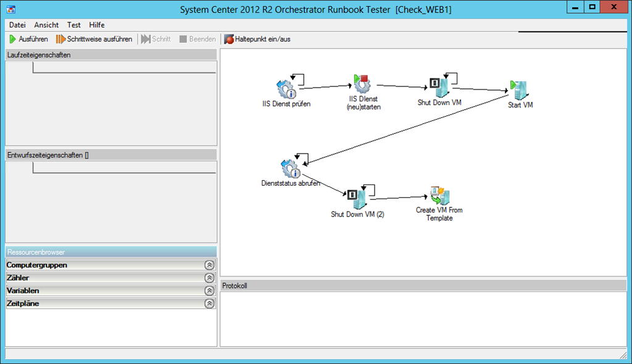632x364 pixels.
Task: Click the Runbook Tester application icon in title bar
Action: [x=11, y=9]
